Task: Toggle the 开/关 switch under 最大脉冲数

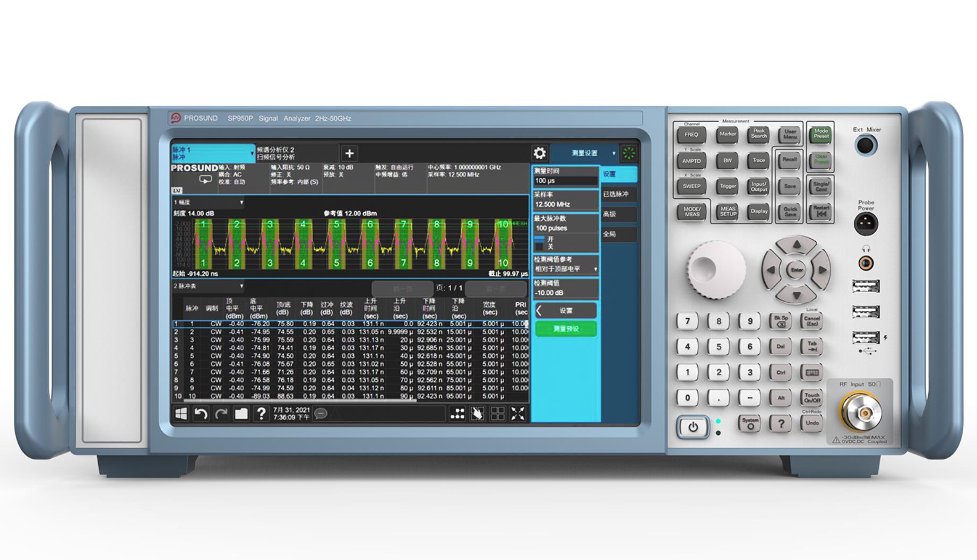Action: click(540, 243)
